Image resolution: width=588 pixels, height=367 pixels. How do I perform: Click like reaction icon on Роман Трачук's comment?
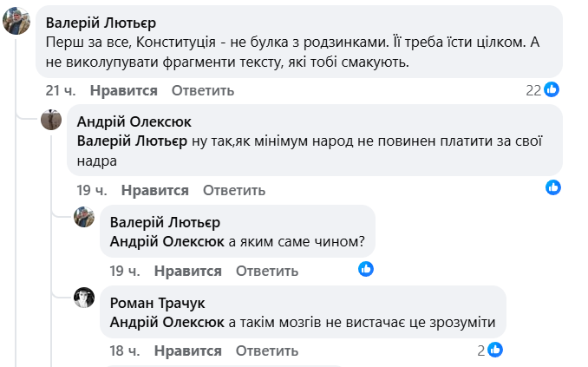pyautogui.click(x=494, y=350)
